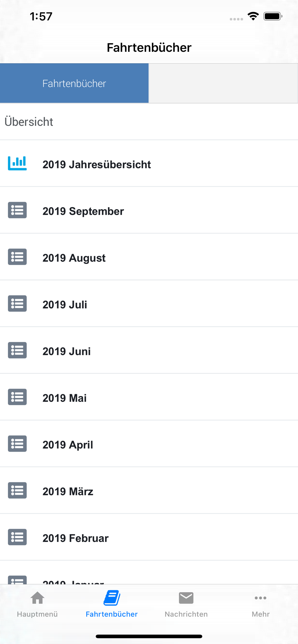
Task: Open Hauptmenü home tab
Action: (x=37, y=604)
